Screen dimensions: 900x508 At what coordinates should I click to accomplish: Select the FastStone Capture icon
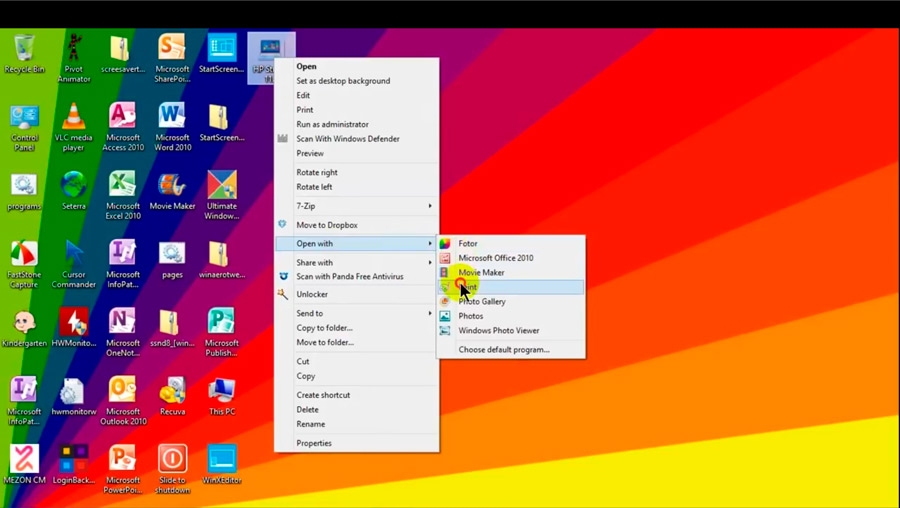pyautogui.click(x=24, y=265)
